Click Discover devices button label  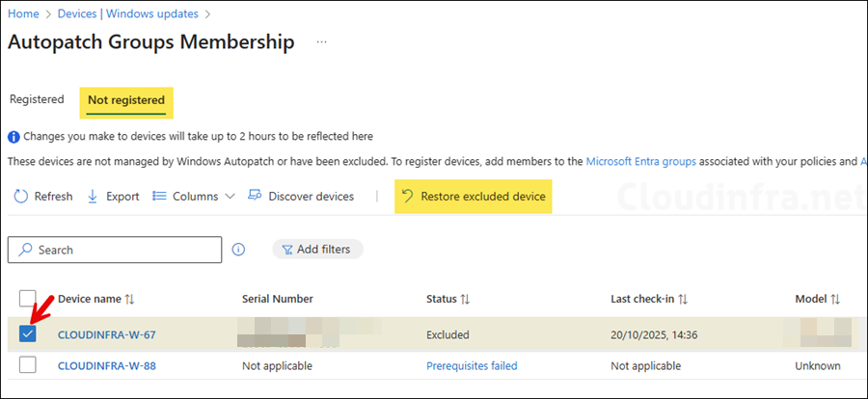click(312, 197)
